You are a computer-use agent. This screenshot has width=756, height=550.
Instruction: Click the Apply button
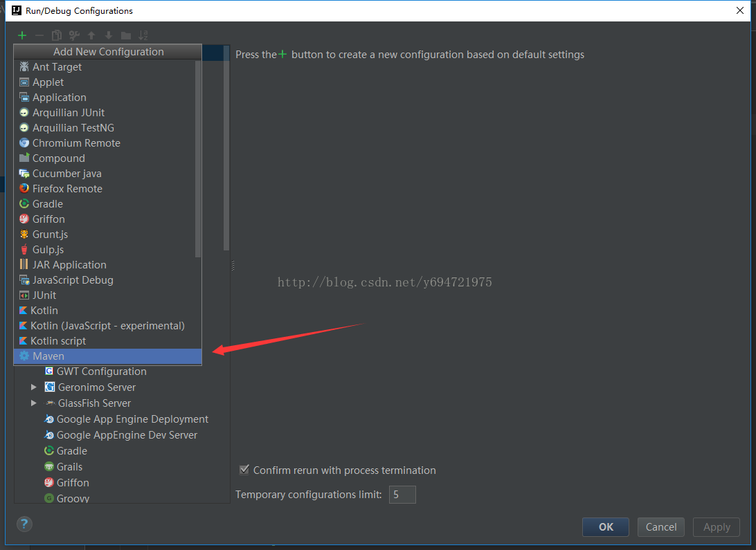click(x=717, y=527)
